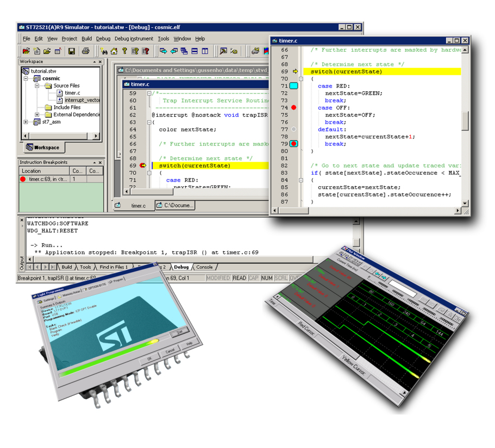Collapse the cosmic project tree node

pyautogui.click(x=26, y=79)
